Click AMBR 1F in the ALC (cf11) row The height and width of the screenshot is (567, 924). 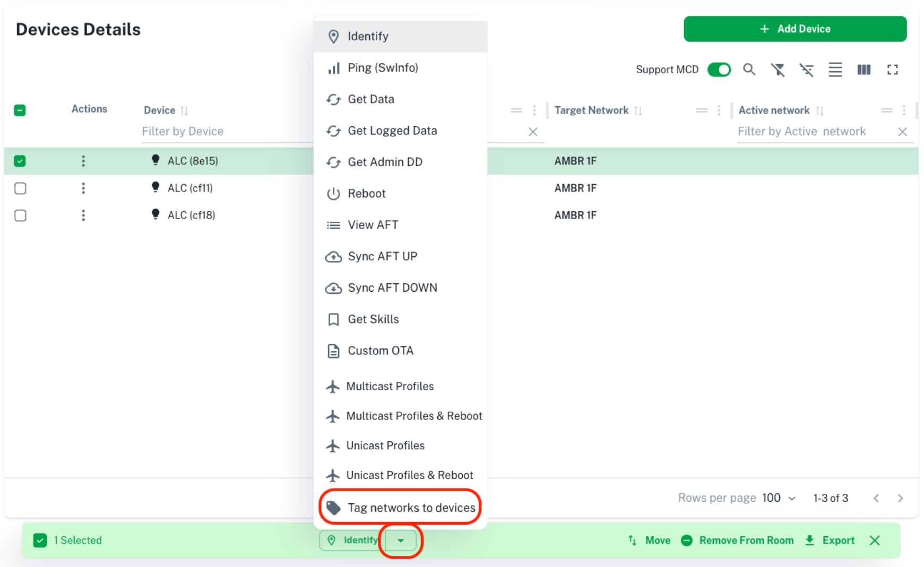tap(575, 188)
